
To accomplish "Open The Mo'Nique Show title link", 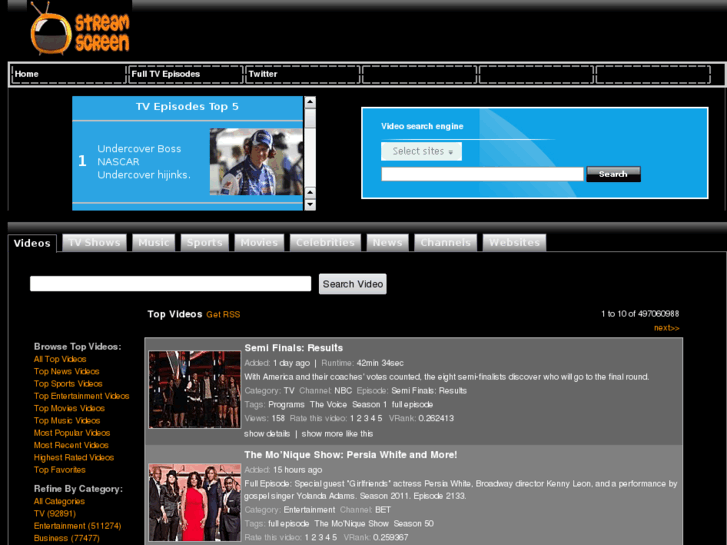I will (x=351, y=455).
